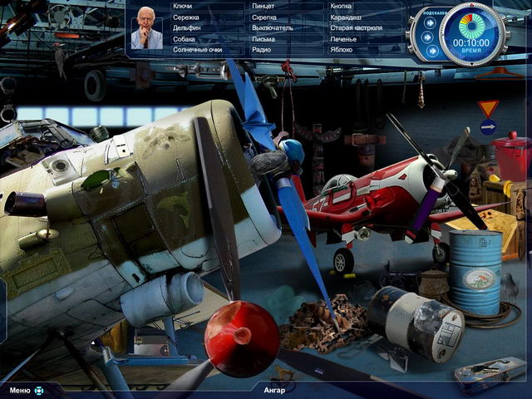Click the blue round arrow road sign
The height and width of the screenshot is (399, 532).
488,127
